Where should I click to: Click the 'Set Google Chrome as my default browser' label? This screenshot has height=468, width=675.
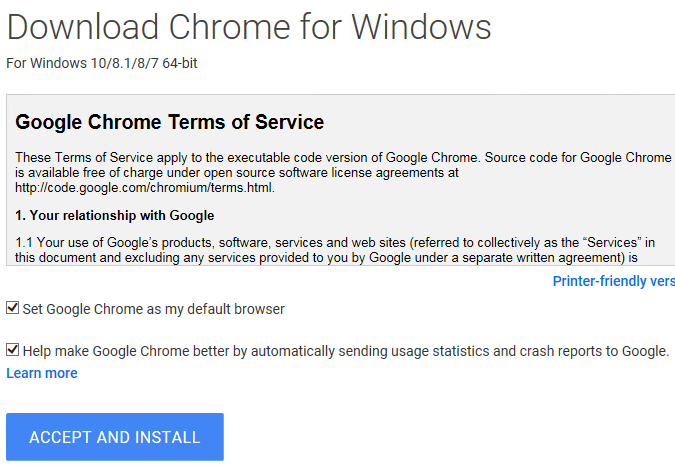point(153,309)
